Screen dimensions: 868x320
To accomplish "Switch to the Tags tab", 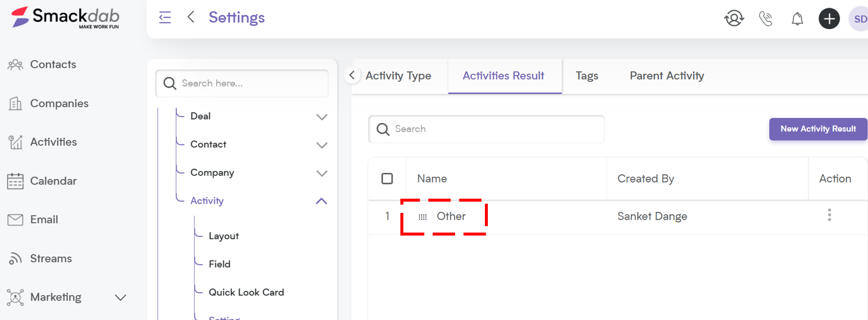I will point(587,76).
